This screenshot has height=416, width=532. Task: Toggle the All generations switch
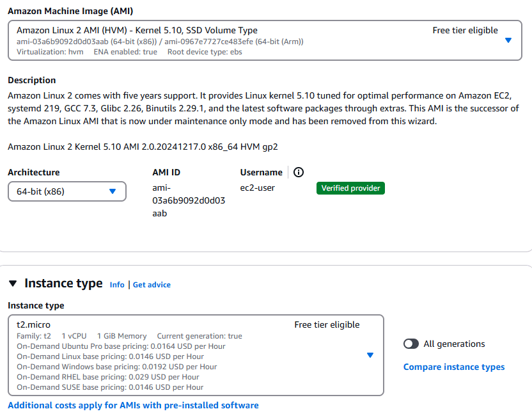(x=410, y=344)
